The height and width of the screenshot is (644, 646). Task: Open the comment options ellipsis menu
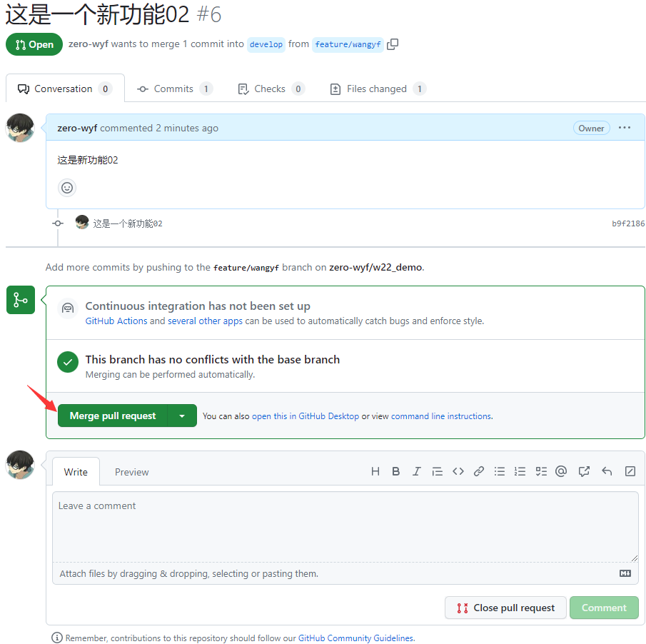tap(625, 127)
